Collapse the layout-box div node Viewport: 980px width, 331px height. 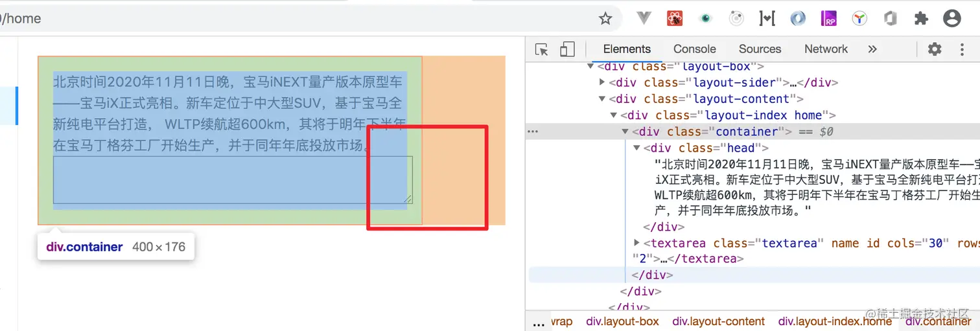coord(590,66)
